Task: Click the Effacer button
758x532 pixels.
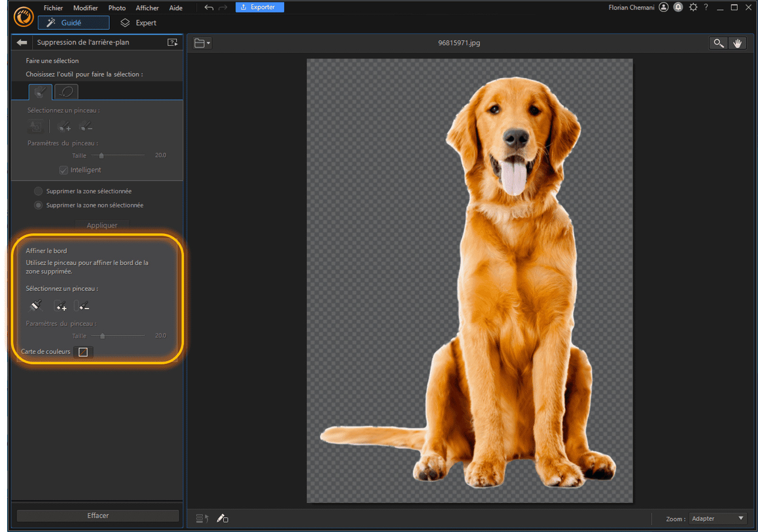Action: point(98,515)
